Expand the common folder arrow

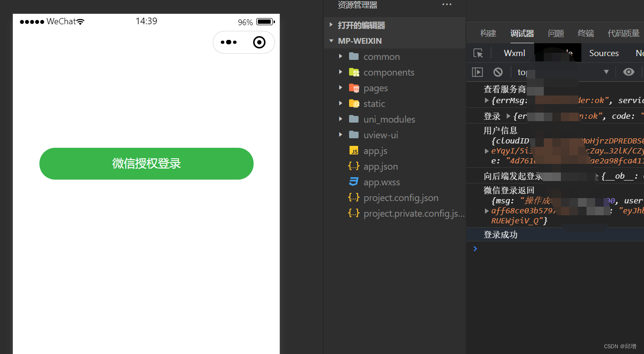(x=341, y=57)
